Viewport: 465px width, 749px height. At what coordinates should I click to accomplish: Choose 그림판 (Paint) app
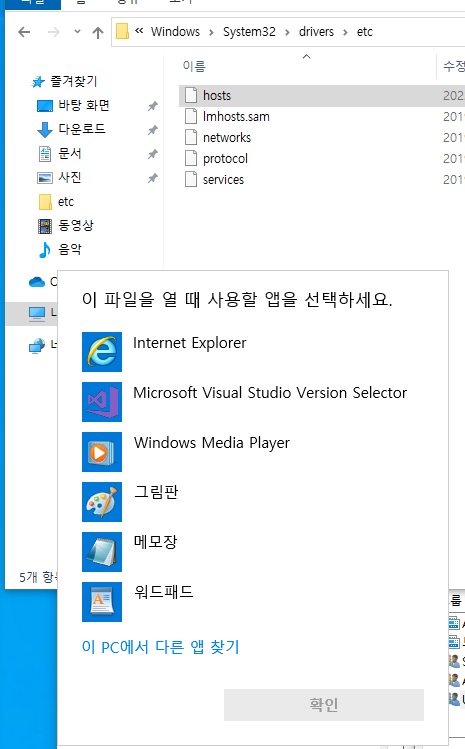coord(253,502)
